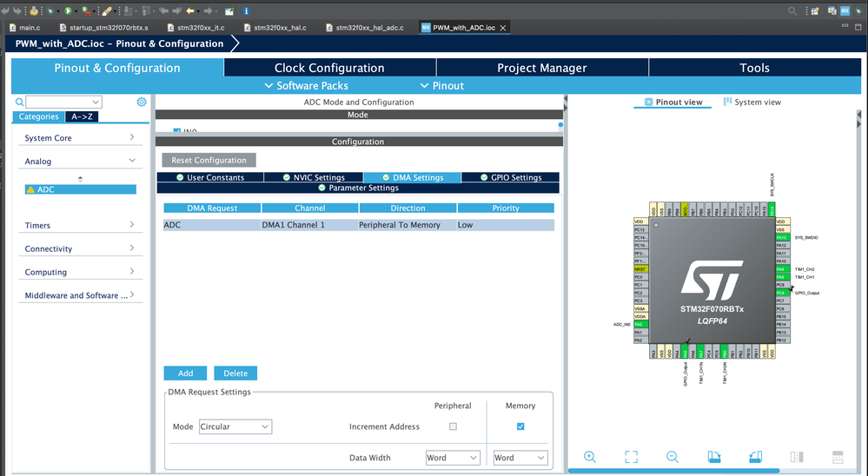Click Reset Configuration button
The height and width of the screenshot is (476, 868).
(209, 160)
